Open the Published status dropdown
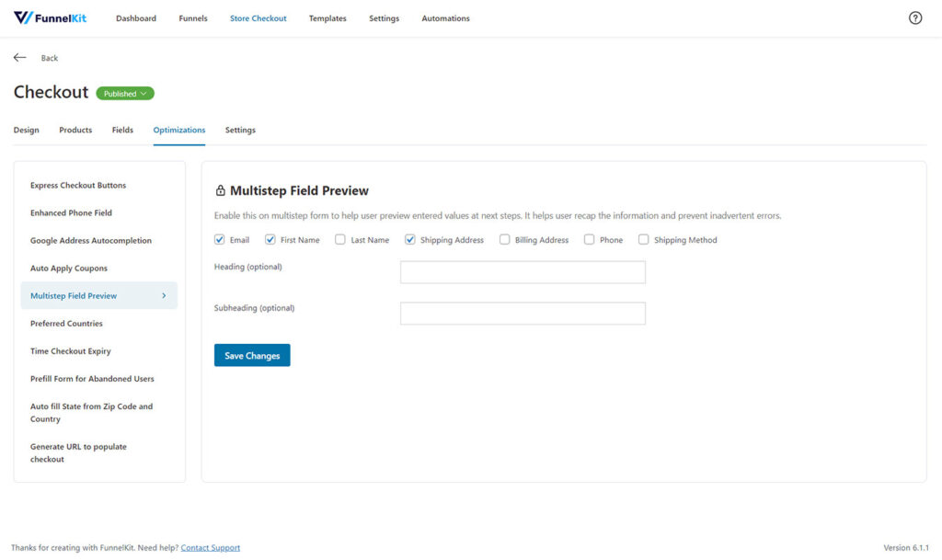Image resolution: width=942 pixels, height=560 pixels. [125, 94]
